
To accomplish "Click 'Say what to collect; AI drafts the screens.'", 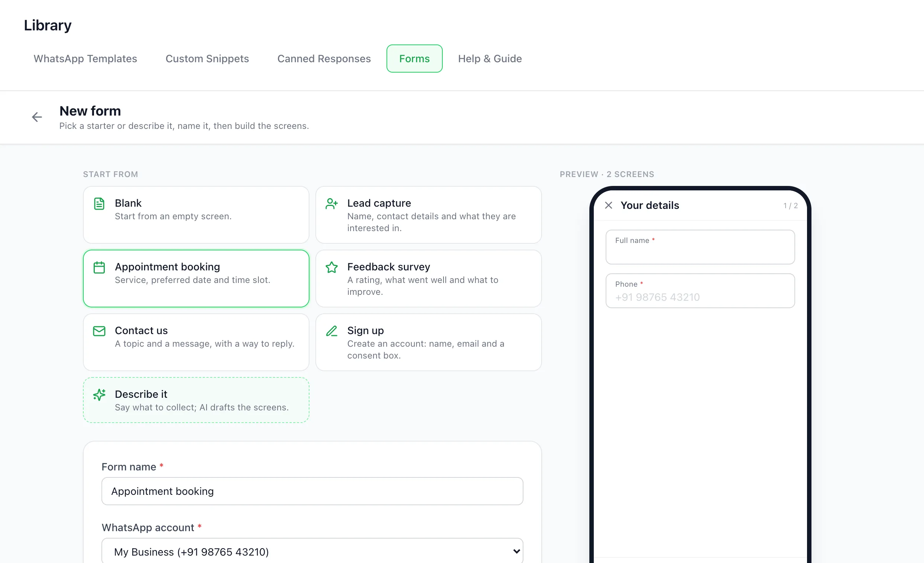I will (202, 407).
